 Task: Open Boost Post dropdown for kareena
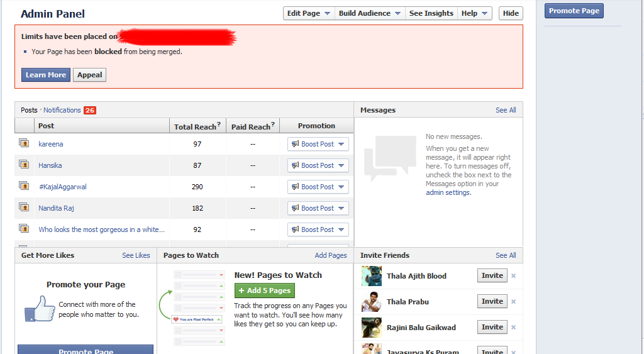(x=318, y=144)
